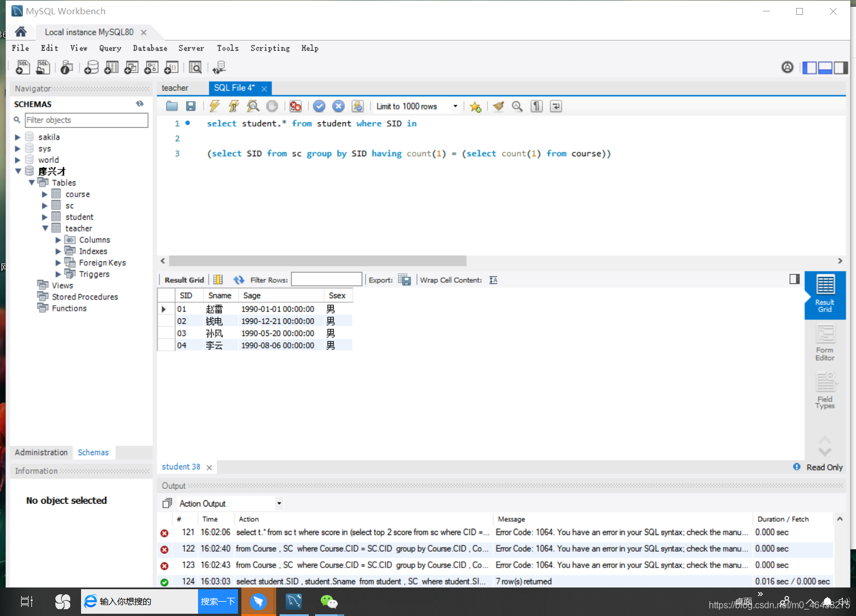Open WeChat from the taskbar
The height and width of the screenshot is (616, 856).
(x=329, y=602)
